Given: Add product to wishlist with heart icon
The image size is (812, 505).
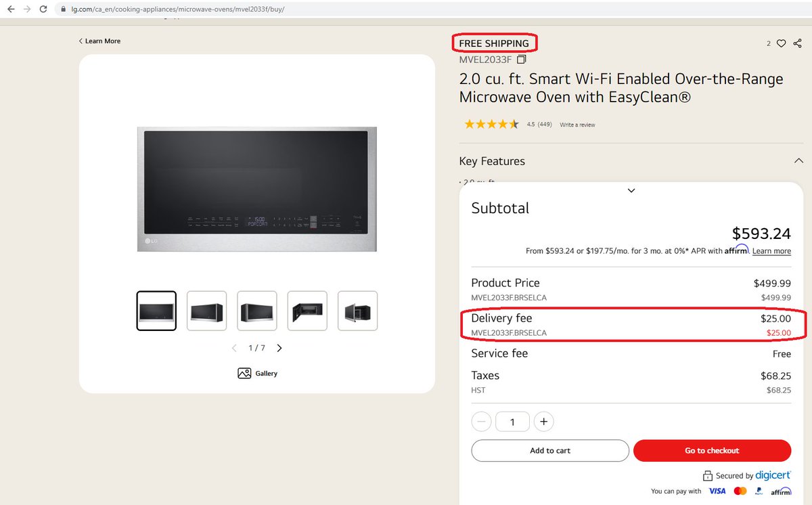Looking at the screenshot, I should pyautogui.click(x=781, y=43).
